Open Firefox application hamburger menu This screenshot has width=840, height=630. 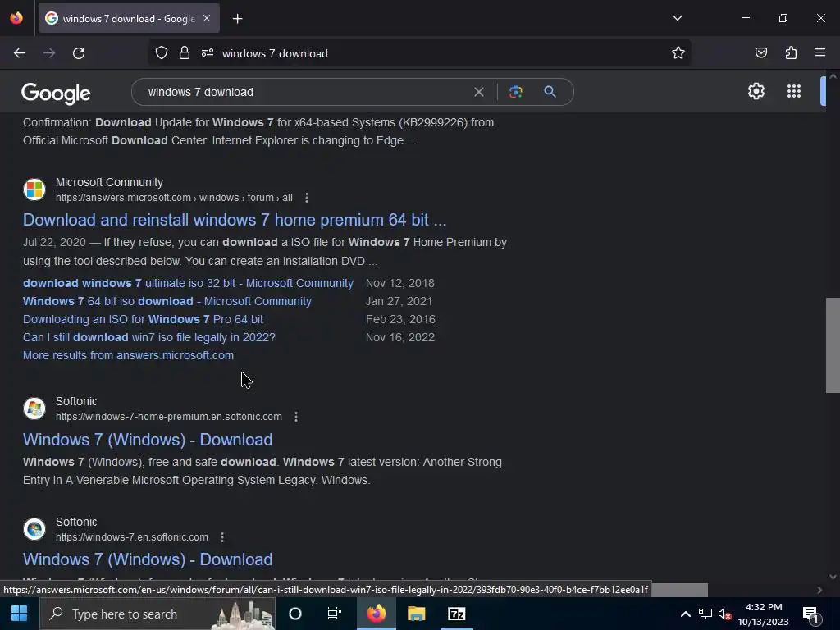click(x=820, y=52)
